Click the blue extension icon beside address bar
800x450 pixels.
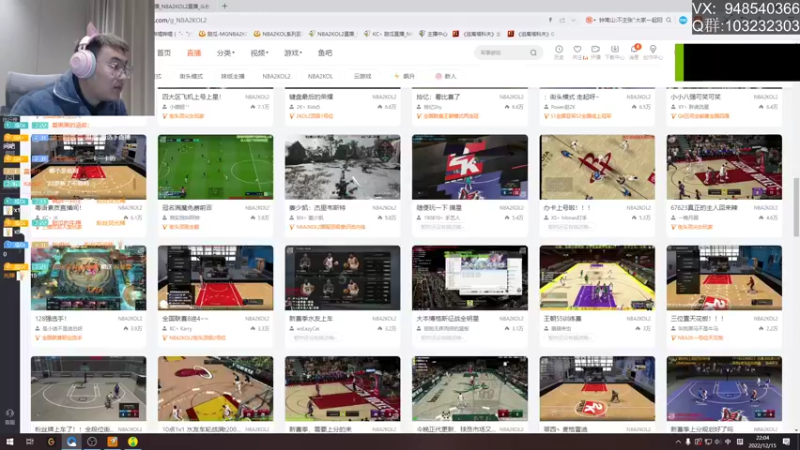click(x=683, y=20)
